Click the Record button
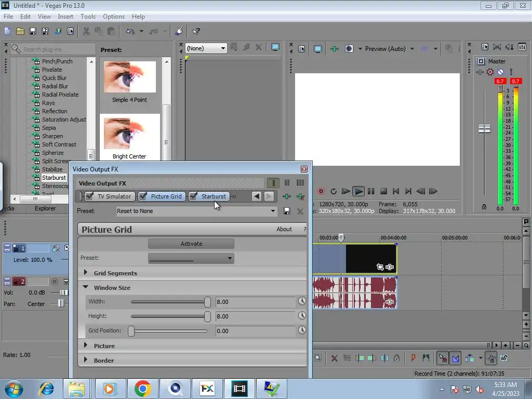The image size is (532, 399). (321, 191)
